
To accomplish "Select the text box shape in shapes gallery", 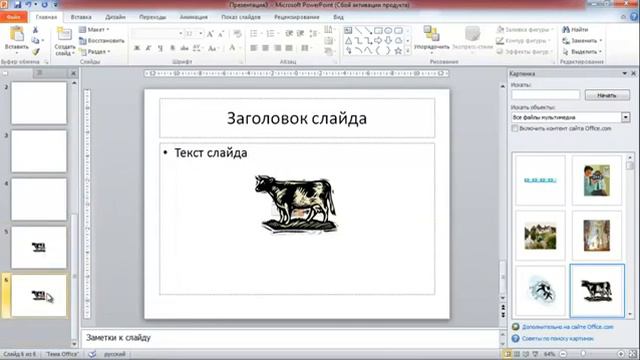I will pos(348,30).
